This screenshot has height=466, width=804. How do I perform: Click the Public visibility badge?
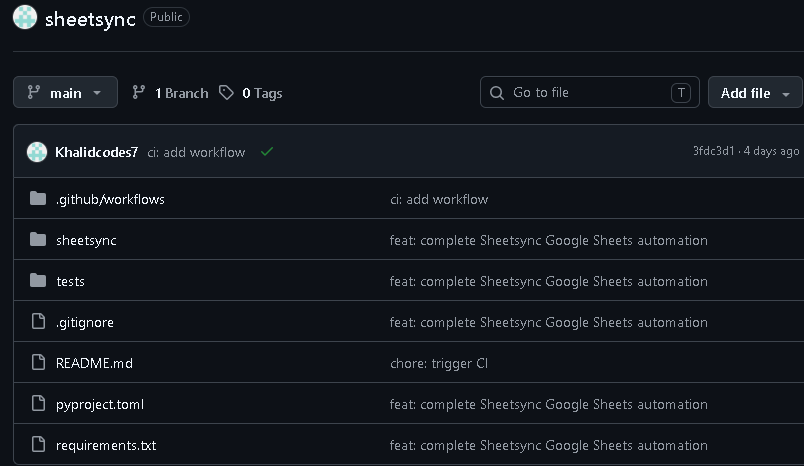pos(166,17)
